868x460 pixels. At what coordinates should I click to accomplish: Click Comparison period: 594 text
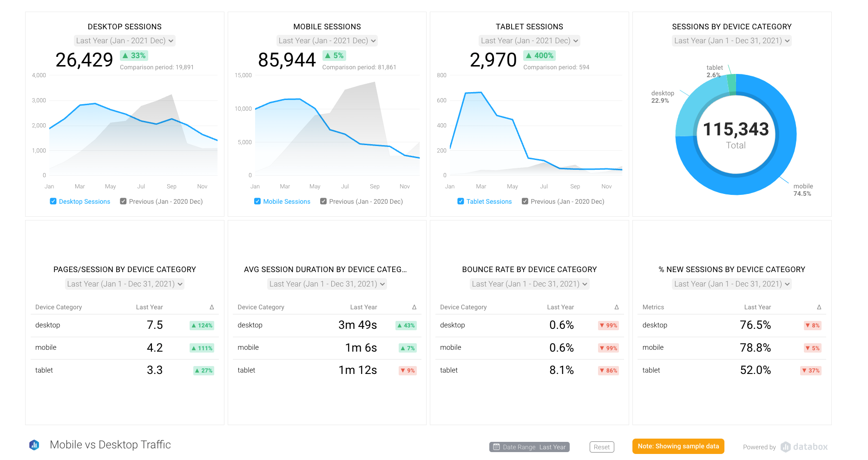(x=556, y=67)
